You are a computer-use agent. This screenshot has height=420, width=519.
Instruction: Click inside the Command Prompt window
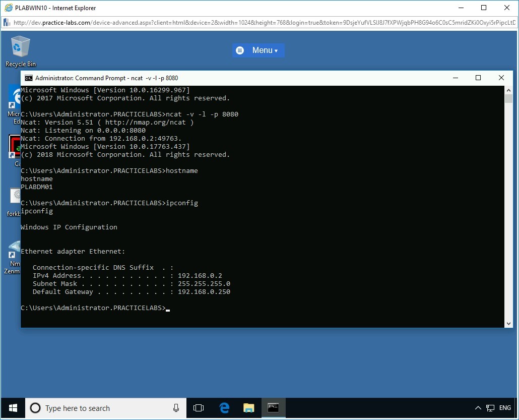pyautogui.click(x=252, y=227)
